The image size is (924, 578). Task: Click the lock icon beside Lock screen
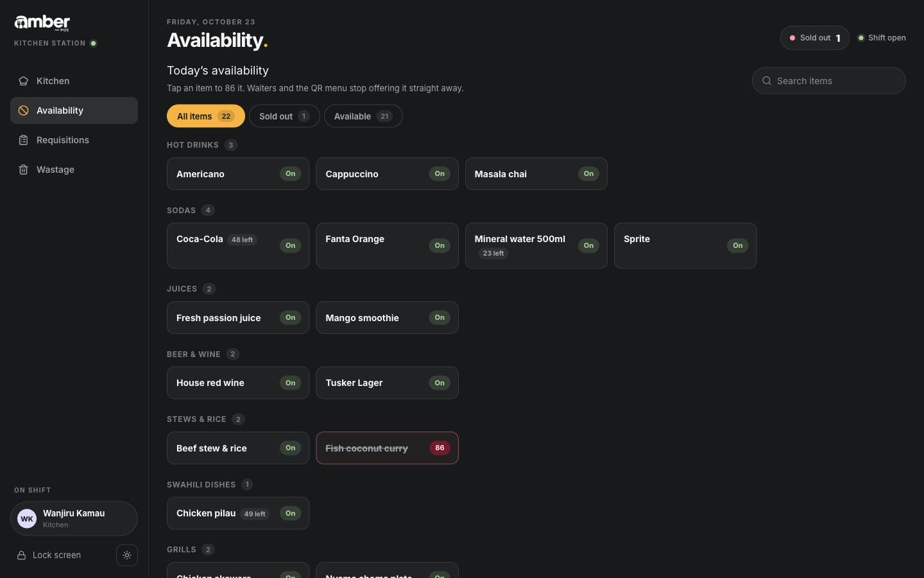point(21,556)
